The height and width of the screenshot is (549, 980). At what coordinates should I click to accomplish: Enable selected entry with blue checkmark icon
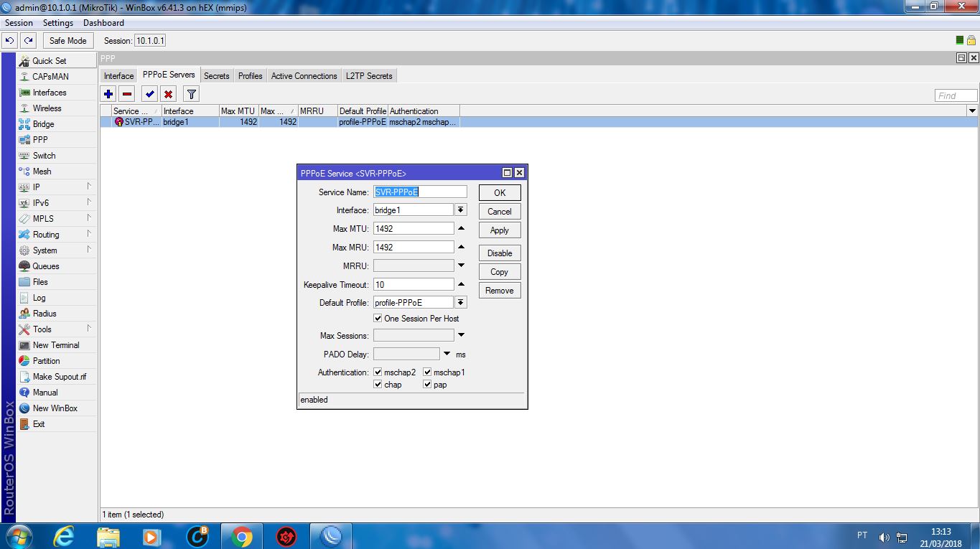(149, 94)
